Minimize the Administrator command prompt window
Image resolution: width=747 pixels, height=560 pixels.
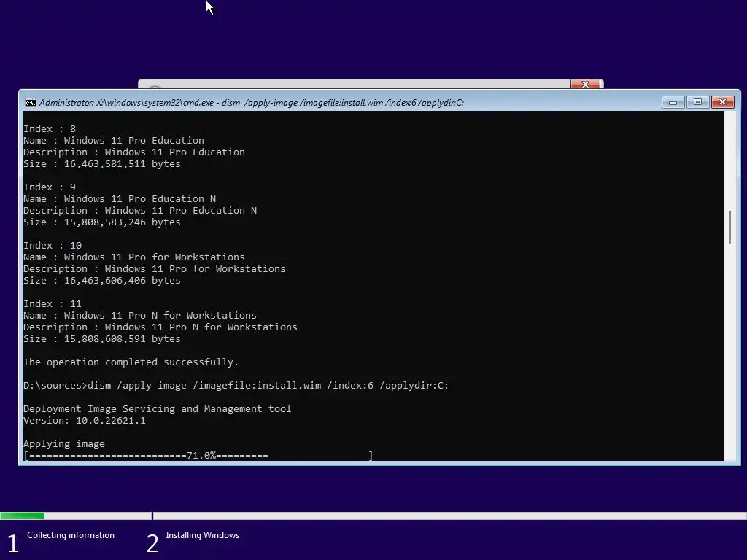pyautogui.click(x=673, y=102)
